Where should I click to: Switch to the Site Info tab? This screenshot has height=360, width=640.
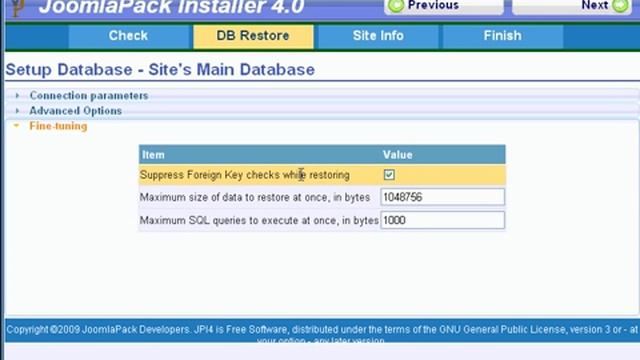(x=378, y=36)
